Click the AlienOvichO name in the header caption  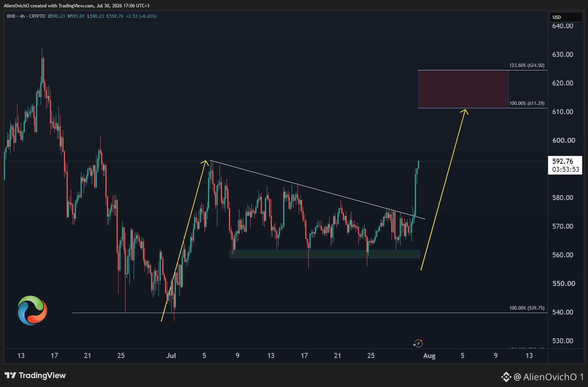(16, 6)
